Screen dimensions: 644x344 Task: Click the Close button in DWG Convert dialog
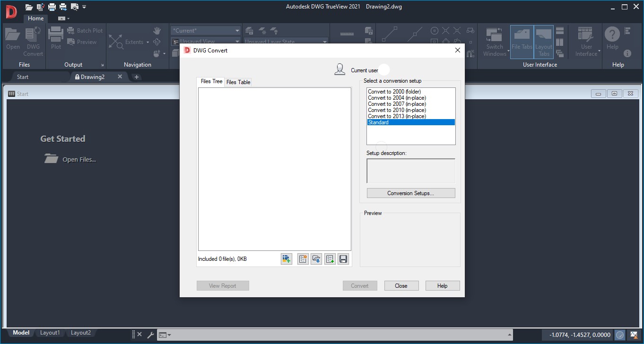401,286
